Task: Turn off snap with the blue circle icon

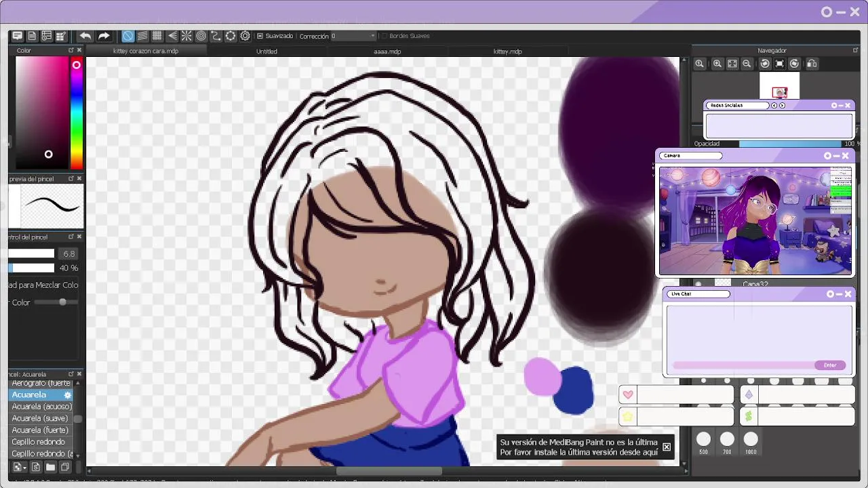Action: [128, 36]
